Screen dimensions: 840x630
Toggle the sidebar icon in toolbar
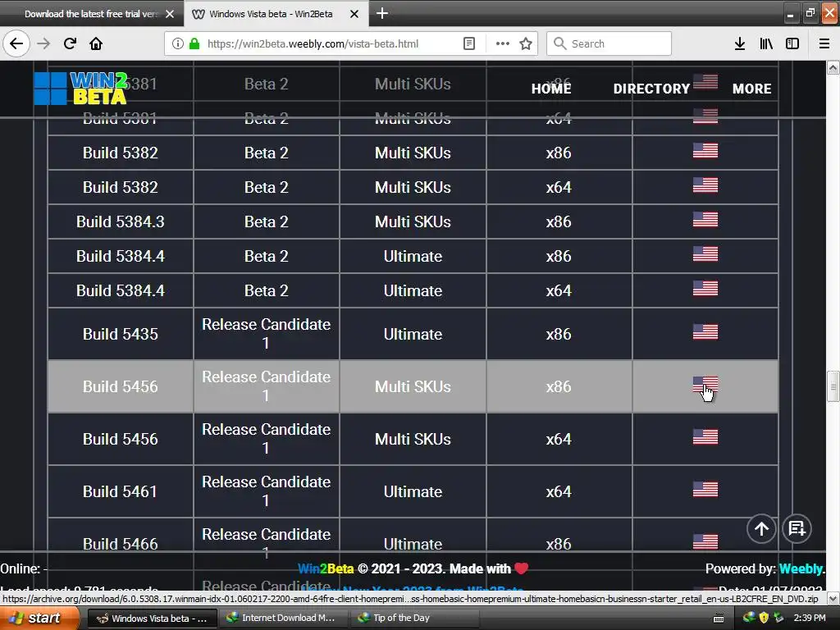792,43
